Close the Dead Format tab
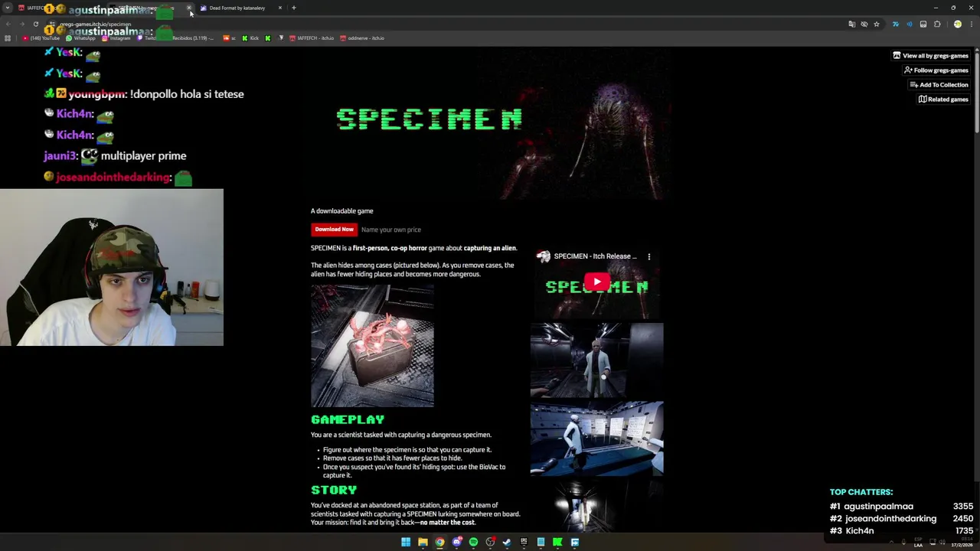Screen dimensions: 980x551 (x=280, y=8)
